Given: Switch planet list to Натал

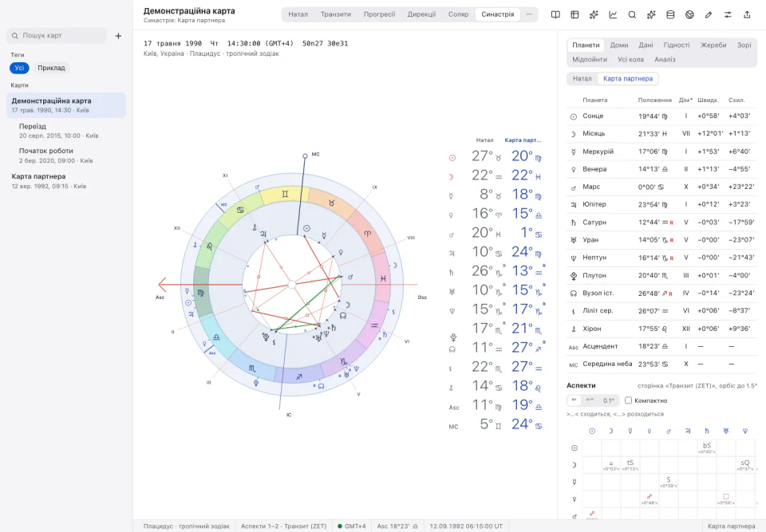Looking at the screenshot, I should point(582,79).
